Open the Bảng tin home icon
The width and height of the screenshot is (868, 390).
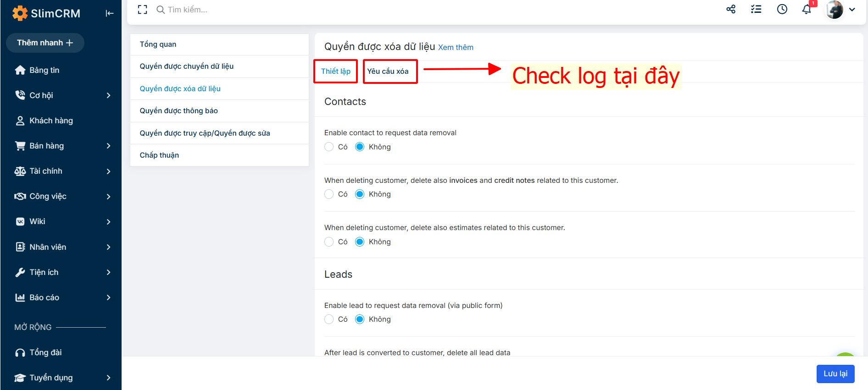[x=20, y=70]
